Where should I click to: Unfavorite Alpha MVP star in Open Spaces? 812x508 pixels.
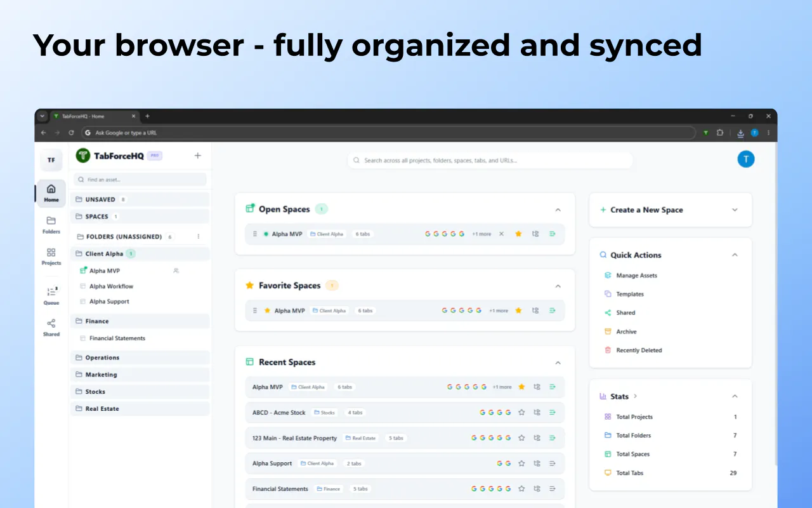[x=518, y=234]
